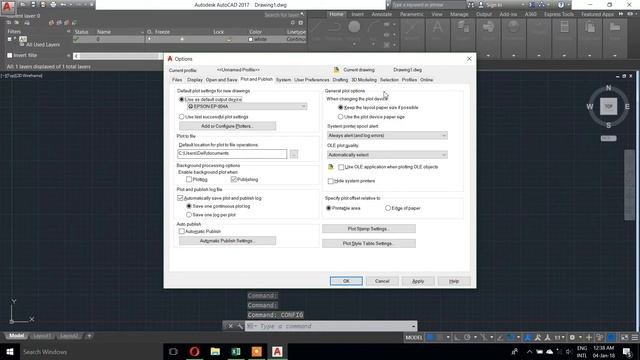
Task: Open the Windows notification center icon
Action: click(x=627, y=351)
